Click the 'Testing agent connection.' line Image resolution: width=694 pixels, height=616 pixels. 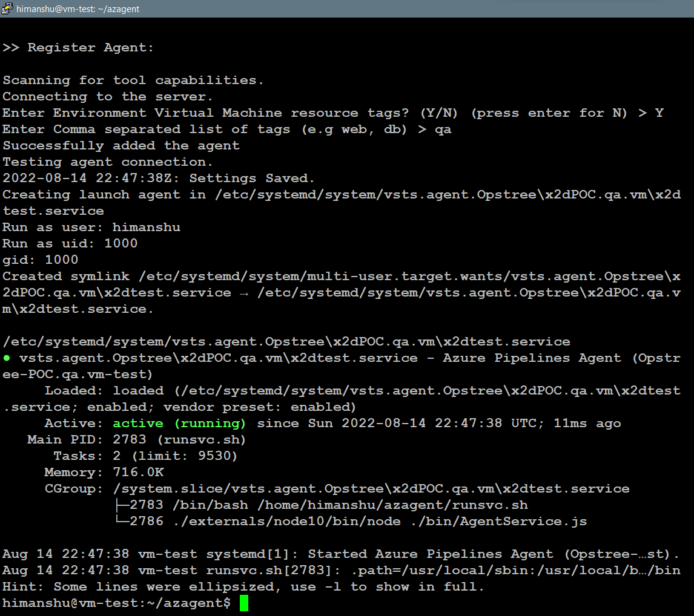(x=108, y=162)
